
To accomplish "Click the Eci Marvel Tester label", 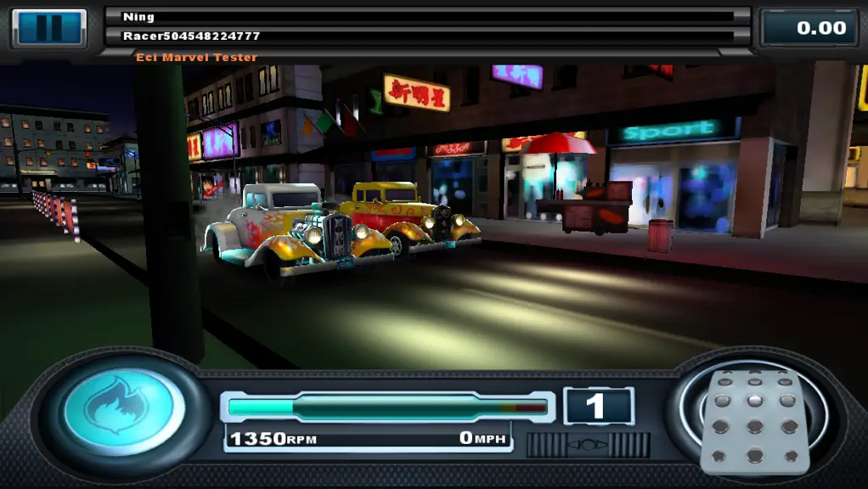I will pyautogui.click(x=196, y=57).
